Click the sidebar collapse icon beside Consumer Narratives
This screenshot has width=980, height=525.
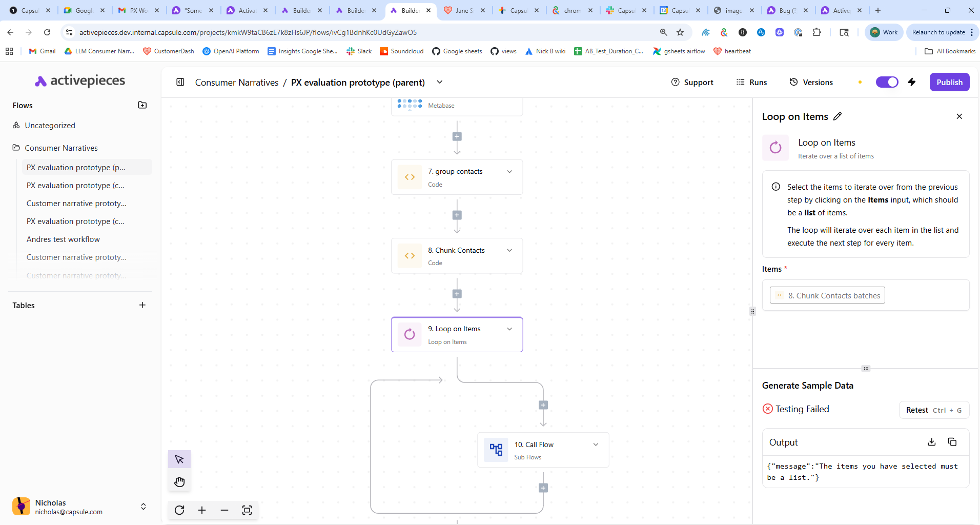pos(180,82)
